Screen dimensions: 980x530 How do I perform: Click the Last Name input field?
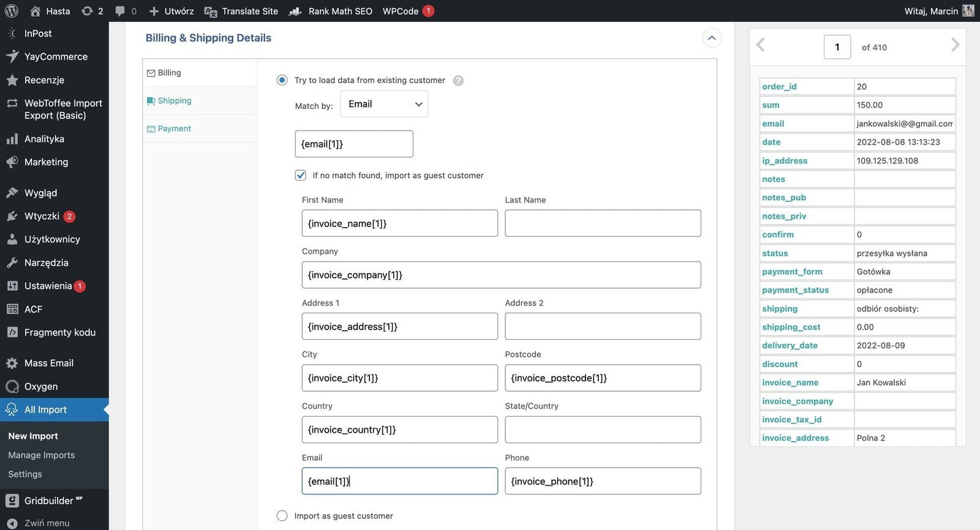[x=603, y=223]
